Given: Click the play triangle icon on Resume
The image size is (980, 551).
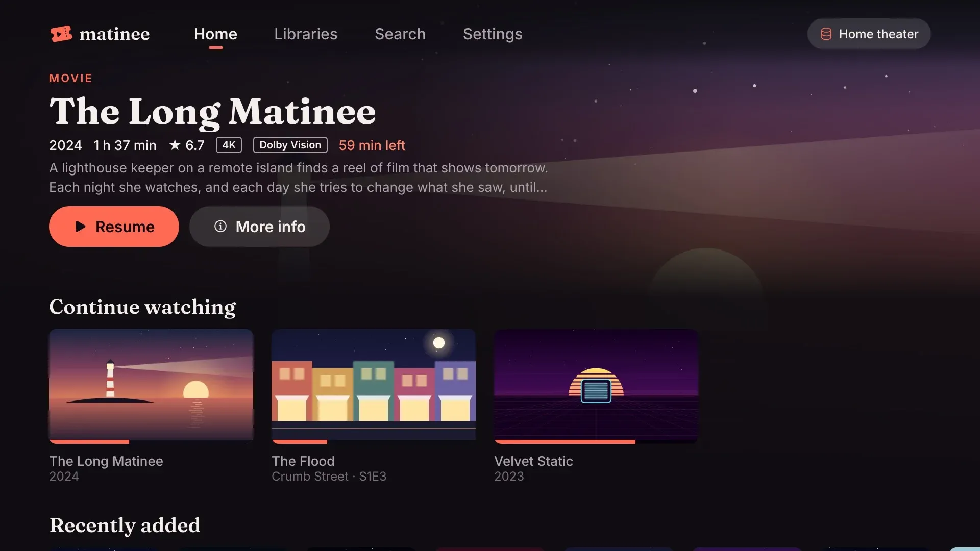Looking at the screenshot, I should pyautogui.click(x=80, y=227).
